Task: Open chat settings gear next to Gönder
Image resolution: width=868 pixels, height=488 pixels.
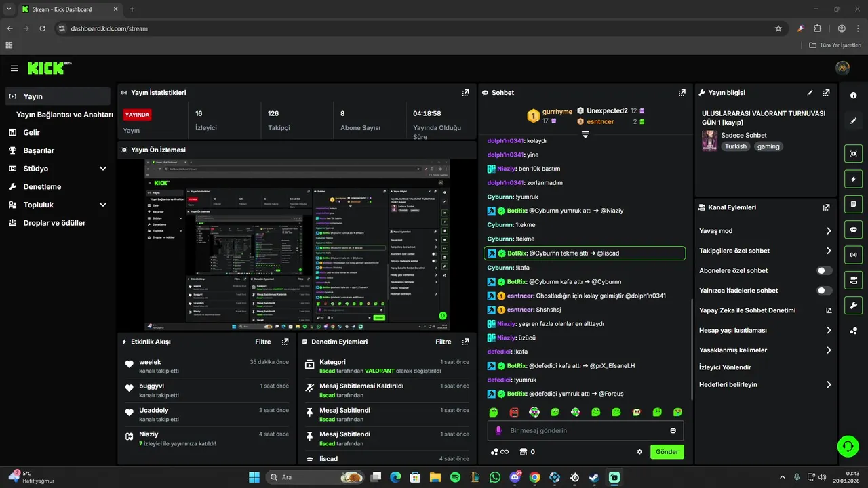Action: click(639, 452)
